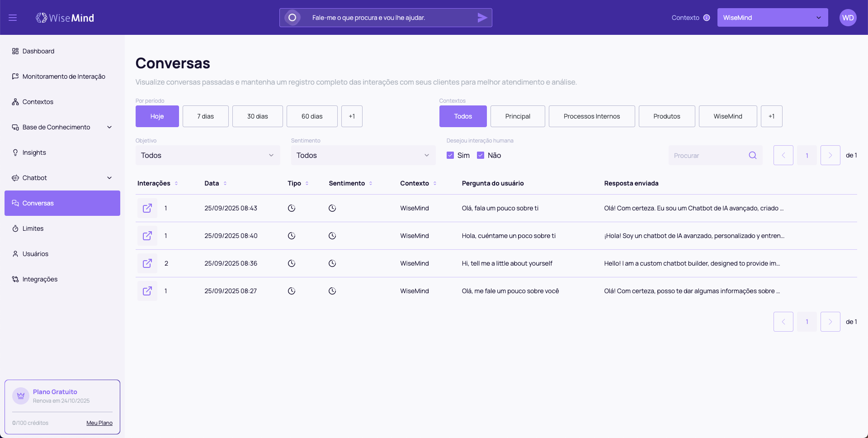The height and width of the screenshot is (438, 868).
Task: Open the Sentimento filter dropdown
Action: 363,155
